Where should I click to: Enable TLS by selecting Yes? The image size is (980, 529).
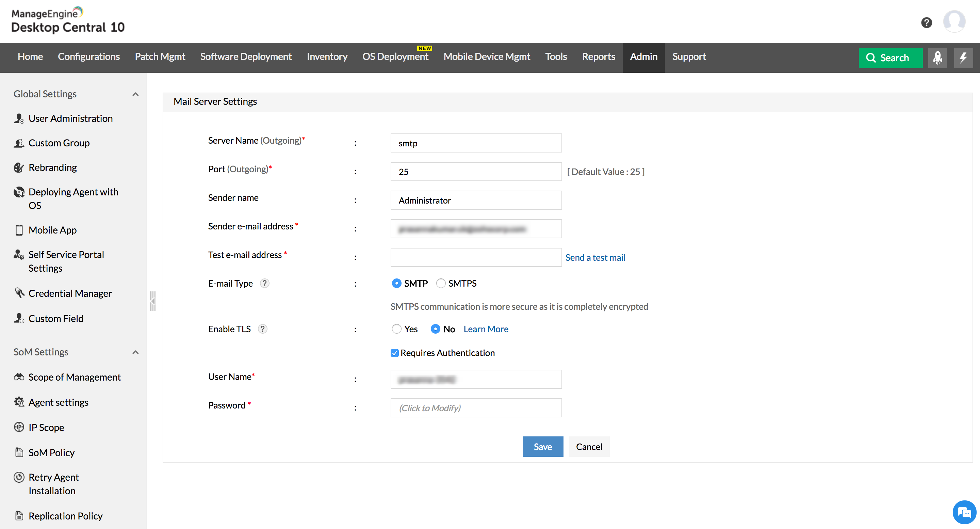pos(396,329)
